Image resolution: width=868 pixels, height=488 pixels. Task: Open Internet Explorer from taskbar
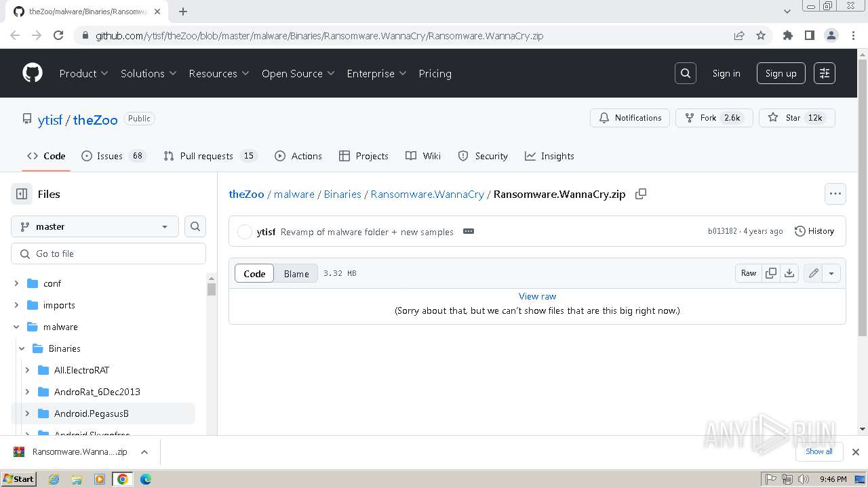click(x=54, y=479)
